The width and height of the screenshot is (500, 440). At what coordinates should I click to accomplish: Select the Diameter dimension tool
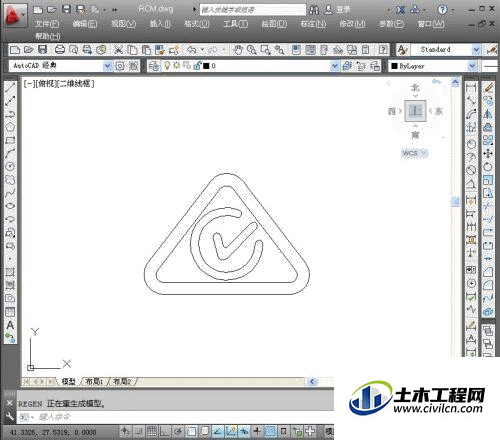point(471,170)
